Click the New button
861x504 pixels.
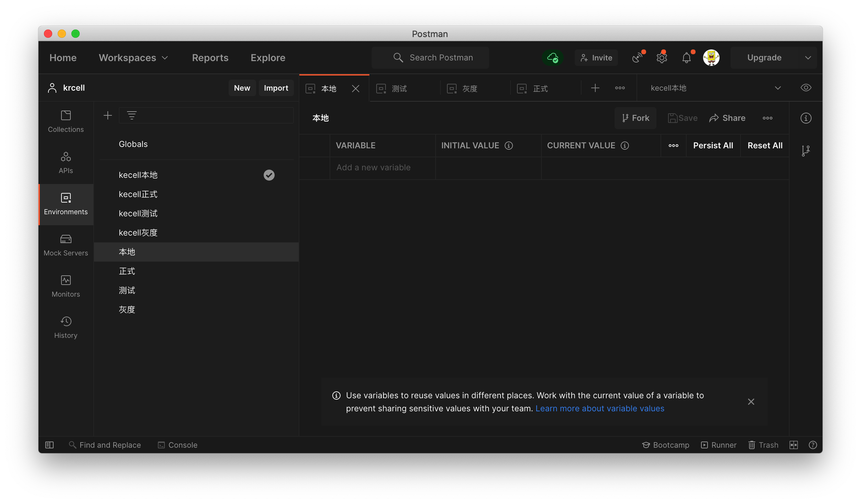tap(242, 88)
